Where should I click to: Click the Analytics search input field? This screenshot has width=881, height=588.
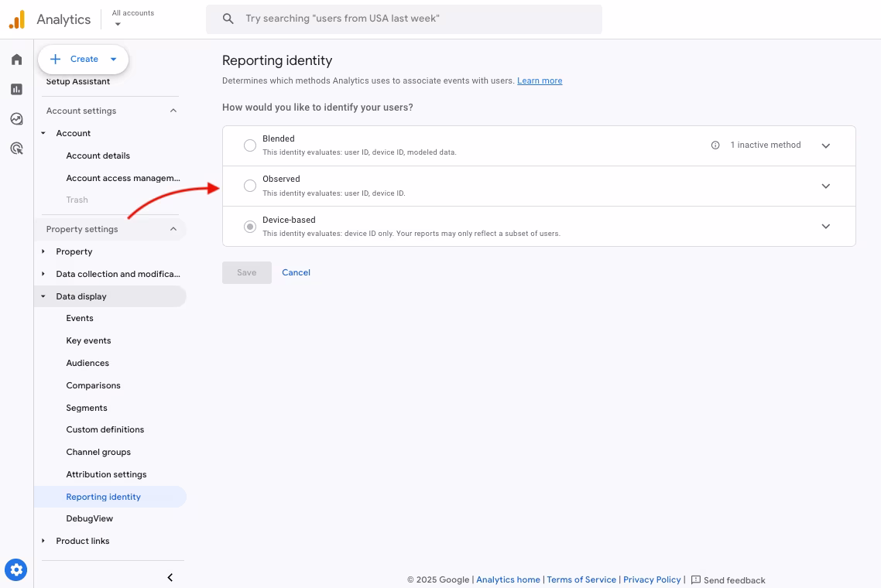[x=404, y=19]
